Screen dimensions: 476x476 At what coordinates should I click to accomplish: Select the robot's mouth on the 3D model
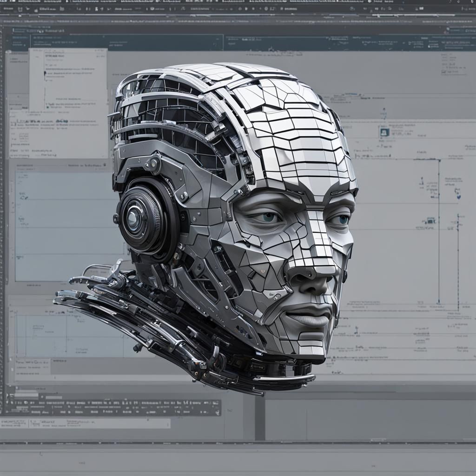point(309,319)
